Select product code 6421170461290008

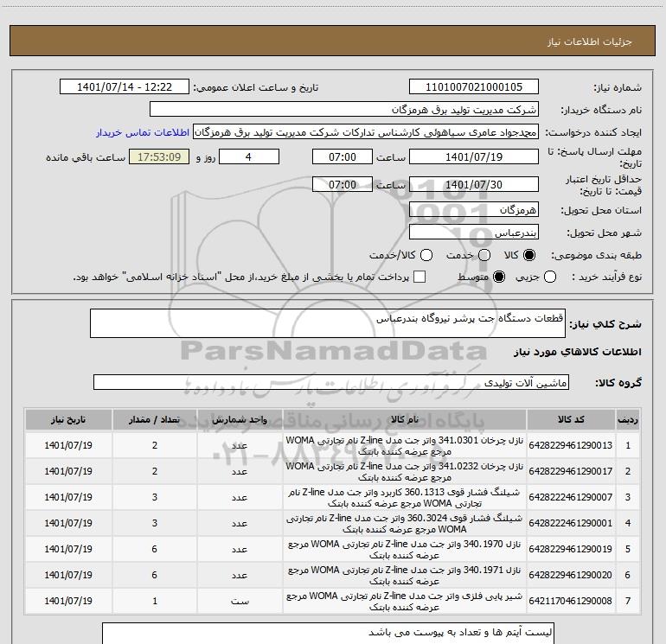(x=571, y=601)
